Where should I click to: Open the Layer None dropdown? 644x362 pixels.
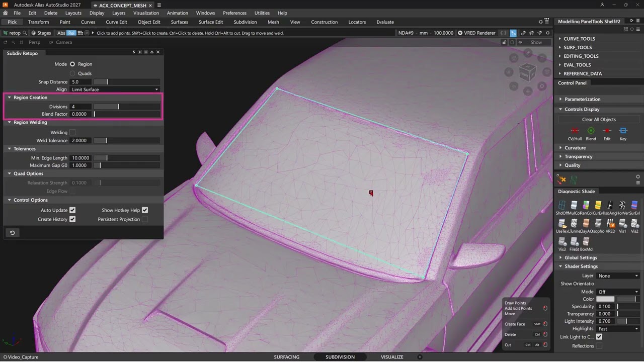[x=618, y=276]
